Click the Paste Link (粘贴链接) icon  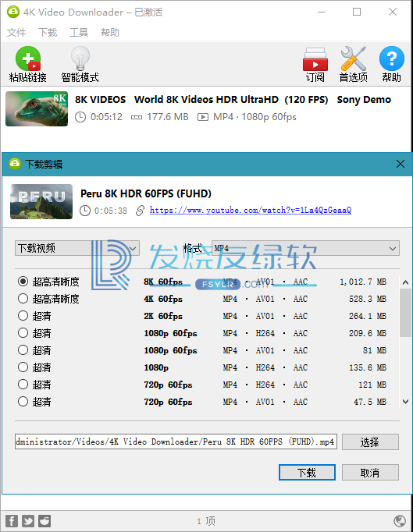[28, 59]
